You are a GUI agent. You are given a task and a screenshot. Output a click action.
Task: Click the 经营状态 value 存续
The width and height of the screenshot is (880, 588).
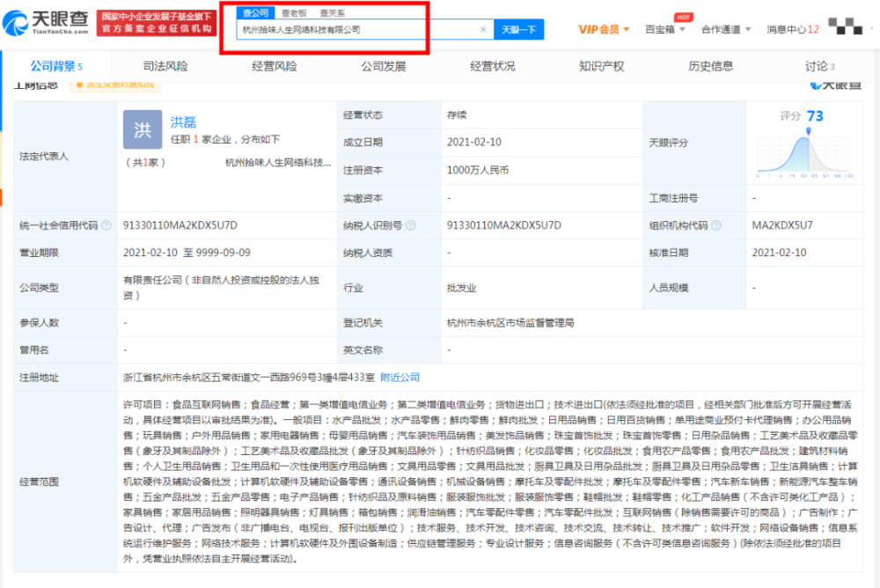pos(457,115)
